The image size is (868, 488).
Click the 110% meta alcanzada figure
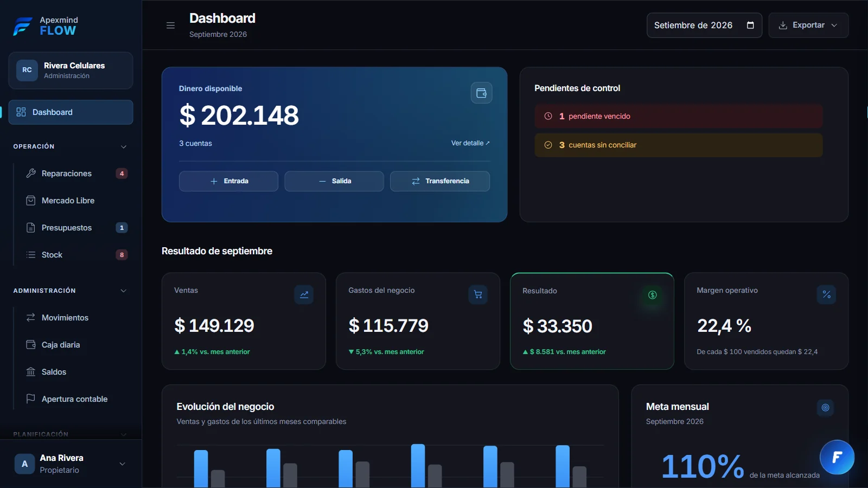pos(703,466)
